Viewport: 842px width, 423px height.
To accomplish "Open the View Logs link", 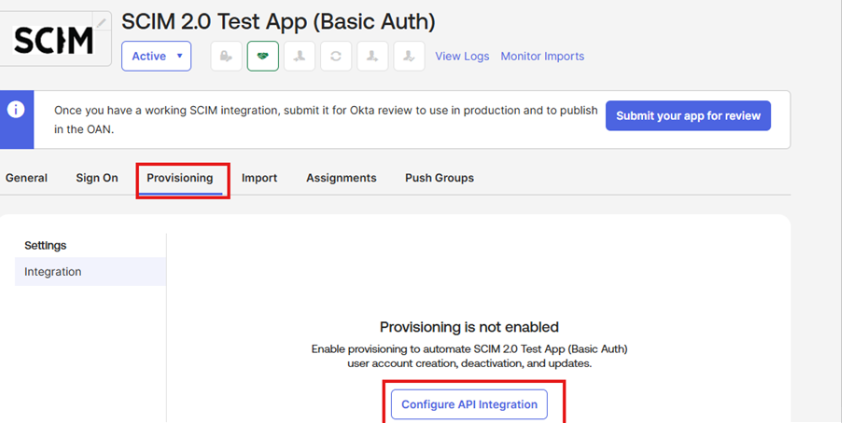I will (462, 56).
